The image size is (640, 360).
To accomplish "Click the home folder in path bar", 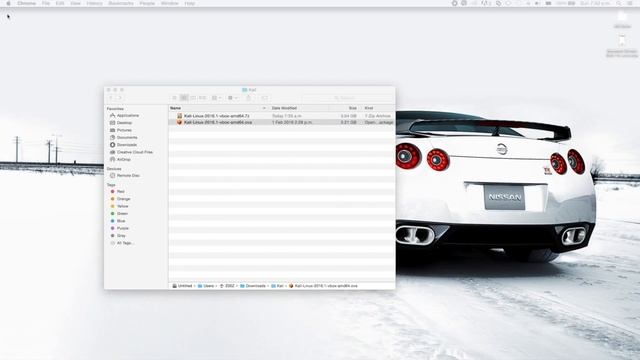I will click(x=227, y=286).
